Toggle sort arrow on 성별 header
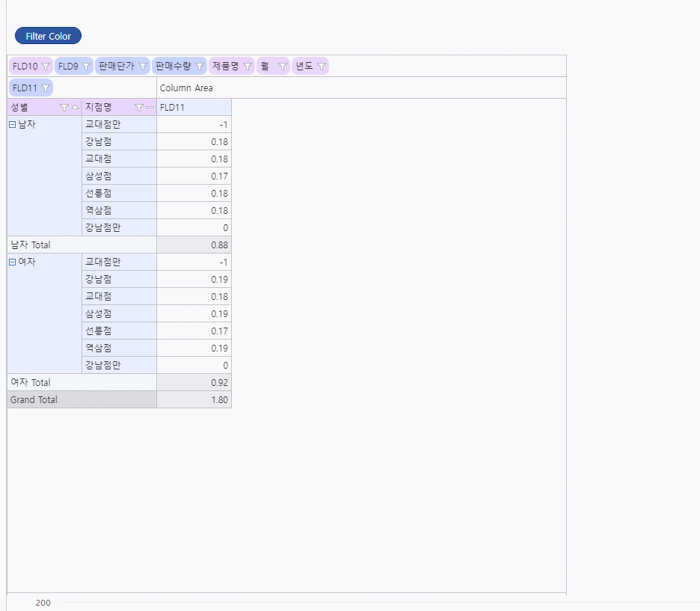Viewport: 700px width, 611px height. coord(75,108)
